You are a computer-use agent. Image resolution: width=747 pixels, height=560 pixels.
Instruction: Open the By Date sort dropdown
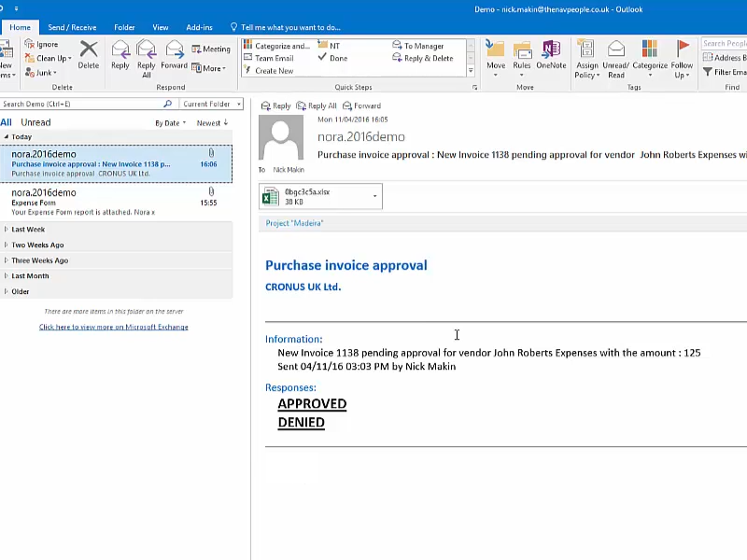pyautogui.click(x=171, y=123)
